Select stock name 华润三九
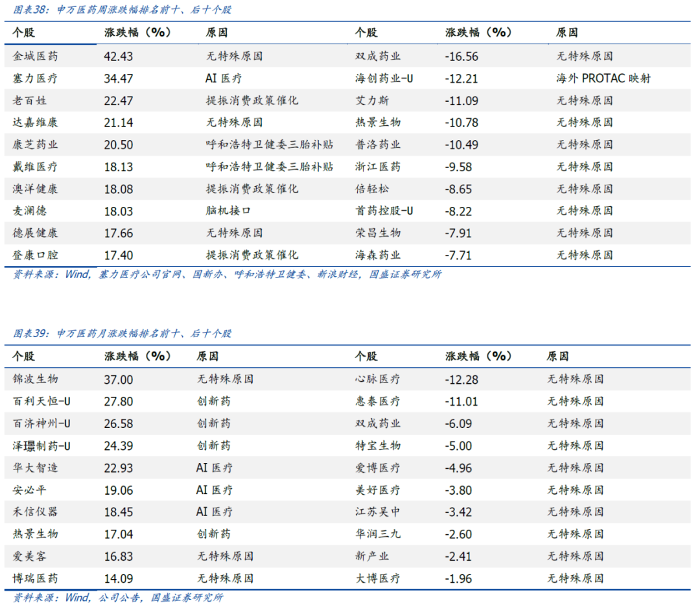This screenshot has height=614, width=700. click(x=378, y=534)
